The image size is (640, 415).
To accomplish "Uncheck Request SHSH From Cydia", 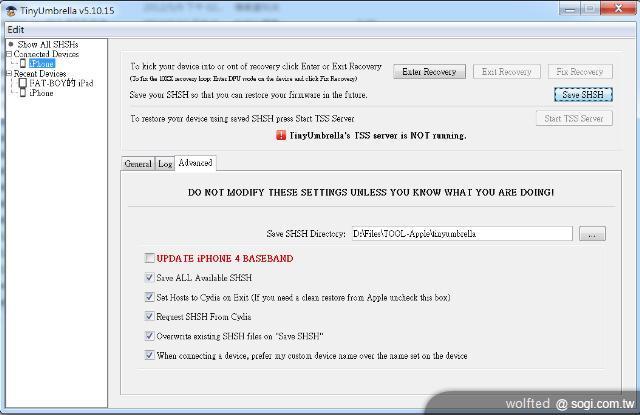I will pyautogui.click(x=149, y=316).
